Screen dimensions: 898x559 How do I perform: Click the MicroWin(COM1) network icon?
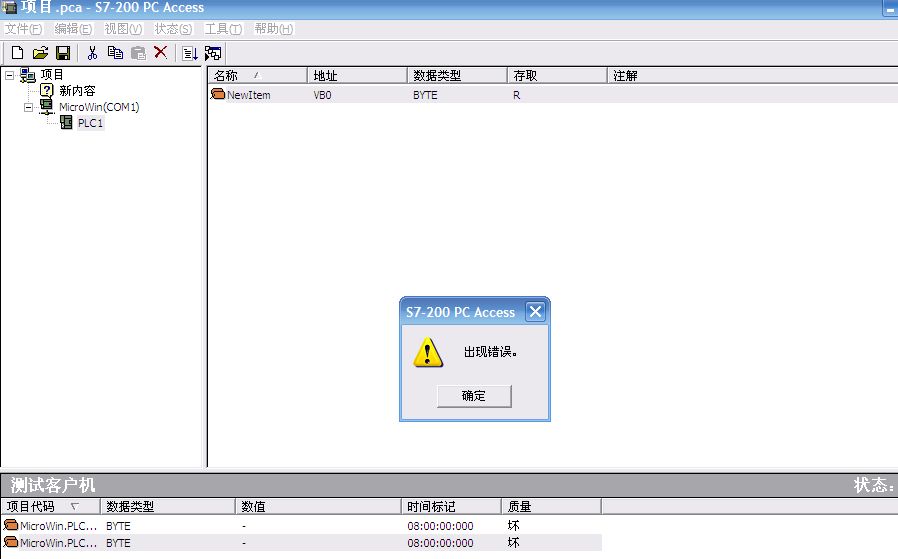(46, 107)
